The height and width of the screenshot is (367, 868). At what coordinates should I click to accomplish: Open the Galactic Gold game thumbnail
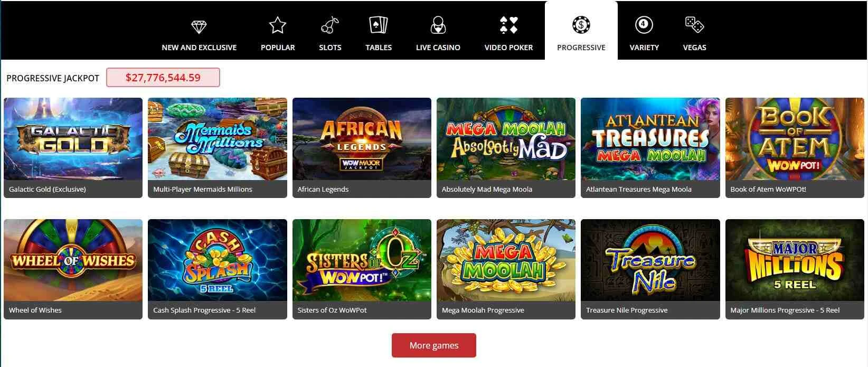[73, 139]
